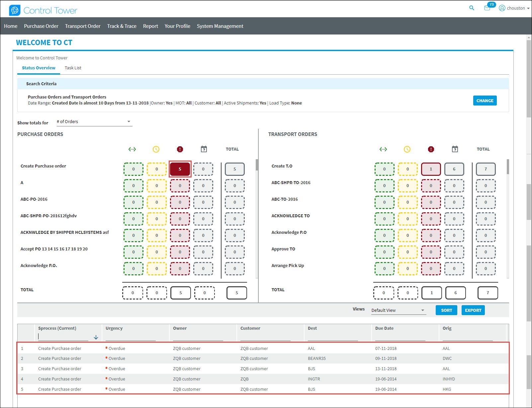Click the red overdue alert icon in Transport Orders
Viewport: 532px width, 408px height.
click(x=431, y=149)
